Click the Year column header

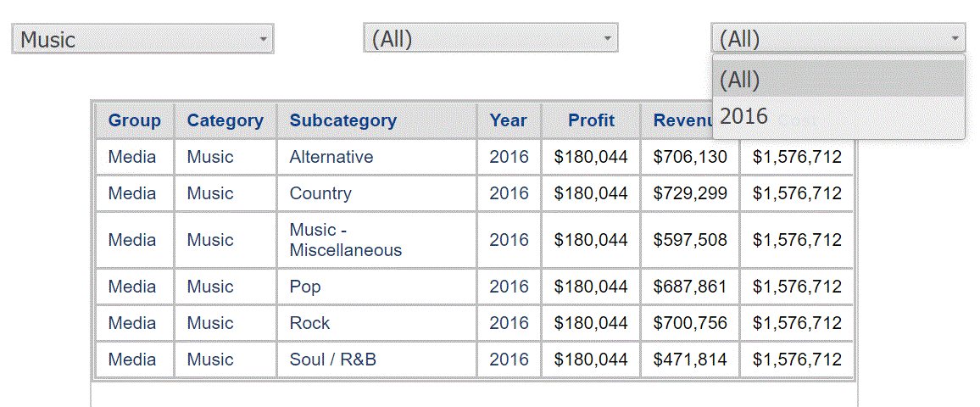509,120
